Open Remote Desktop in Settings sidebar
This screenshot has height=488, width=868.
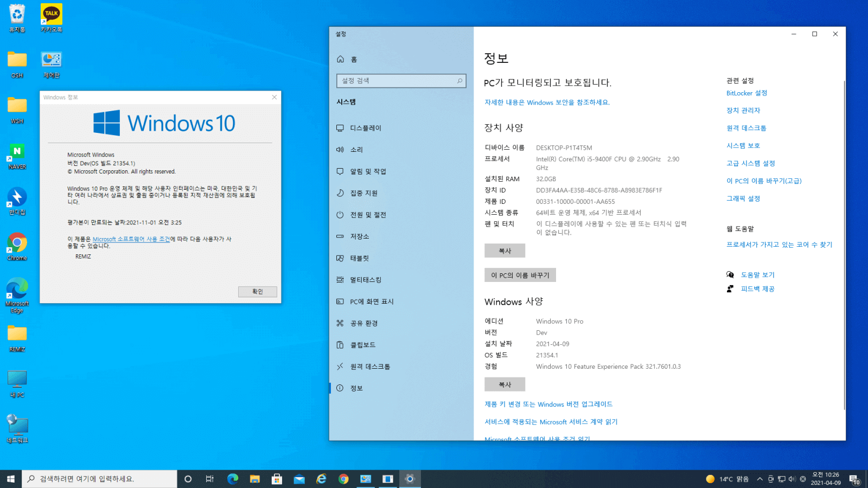(x=401, y=367)
